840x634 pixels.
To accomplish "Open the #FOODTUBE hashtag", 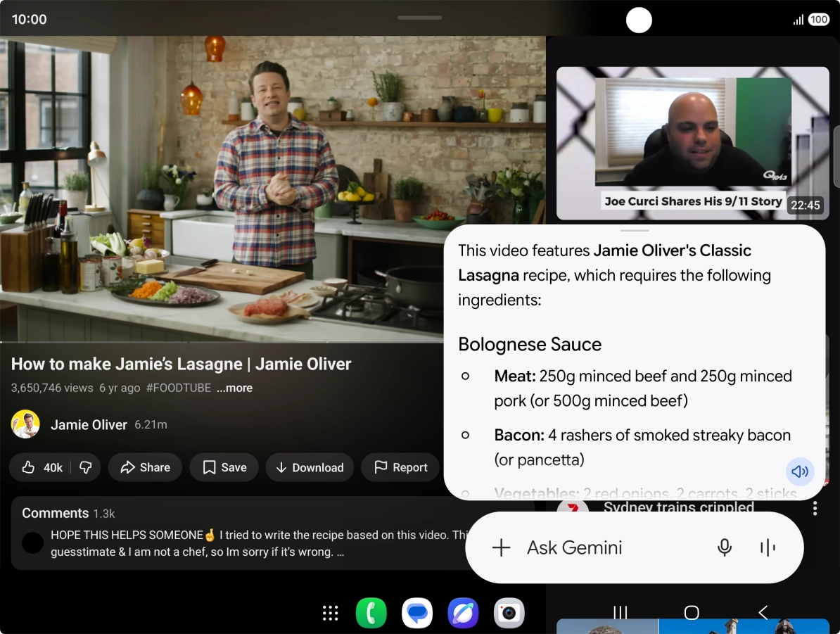I will click(179, 388).
